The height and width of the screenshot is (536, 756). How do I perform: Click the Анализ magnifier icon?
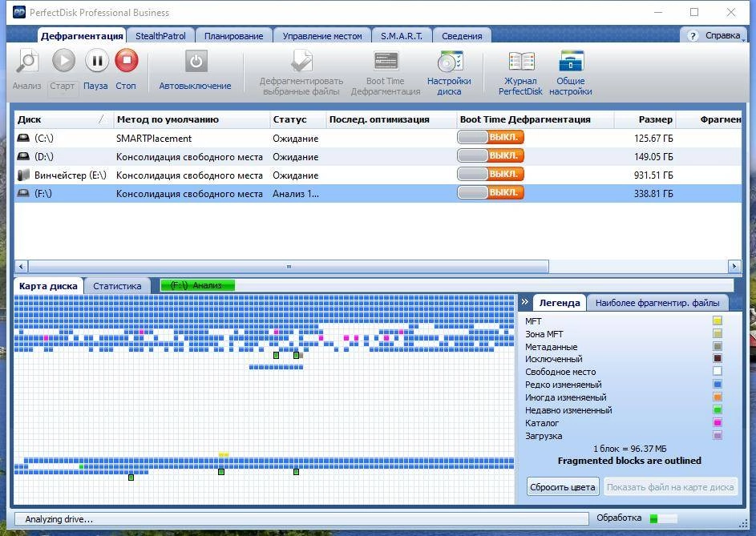(27, 62)
